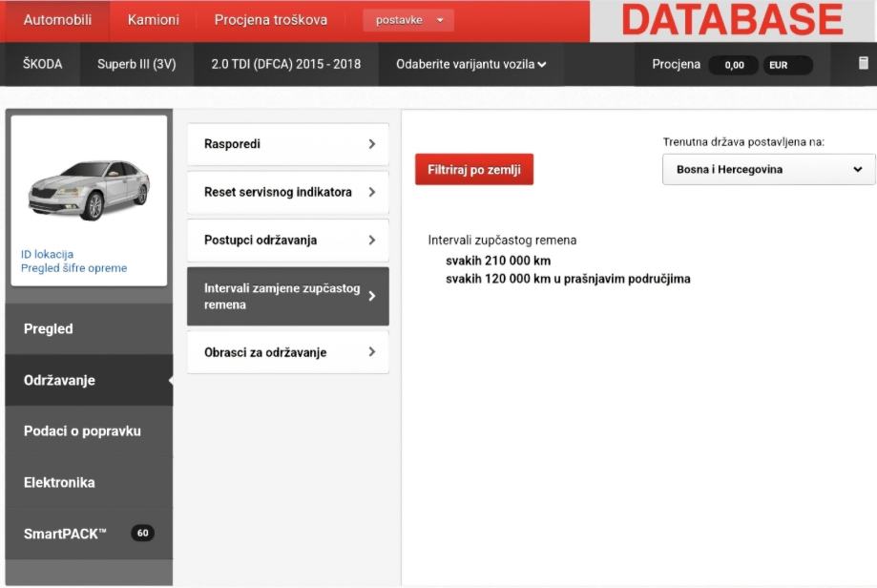Open Postupci održavanja item
The width and height of the screenshot is (877, 588).
tap(287, 241)
